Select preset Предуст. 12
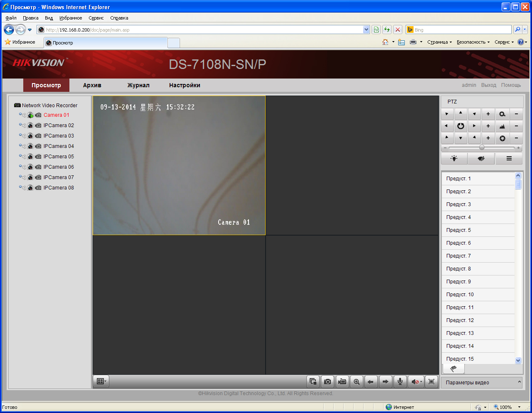This screenshot has height=413, width=532. (478, 320)
